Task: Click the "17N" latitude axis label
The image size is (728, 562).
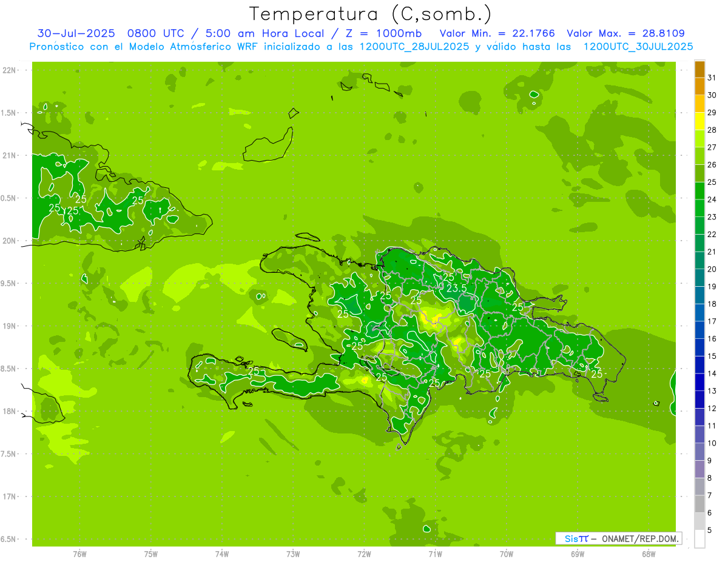Action: click(x=9, y=497)
